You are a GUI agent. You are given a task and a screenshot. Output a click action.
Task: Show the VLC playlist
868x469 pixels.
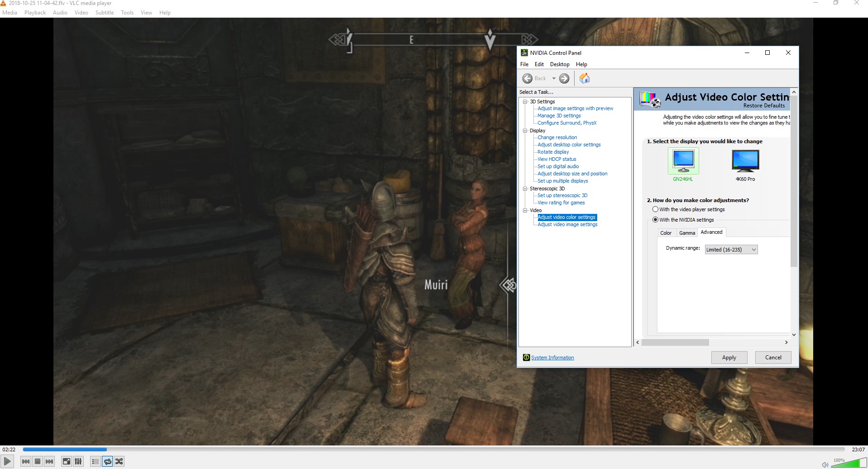(96, 461)
